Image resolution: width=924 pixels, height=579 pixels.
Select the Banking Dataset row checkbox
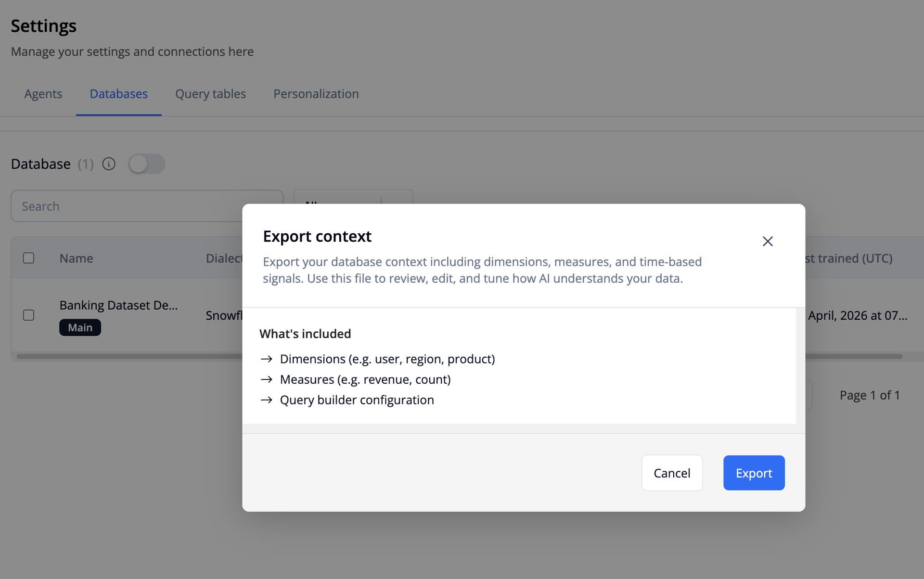point(29,315)
